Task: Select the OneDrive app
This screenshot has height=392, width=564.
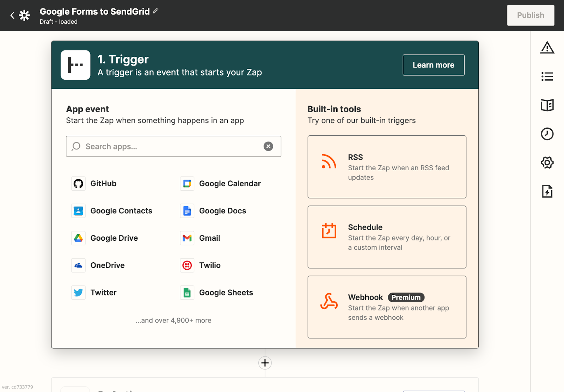Action: pyautogui.click(x=98, y=265)
